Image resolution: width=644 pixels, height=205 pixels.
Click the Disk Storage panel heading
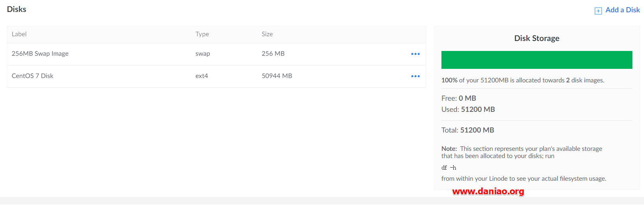pyautogui.click(x=537, y=38)
